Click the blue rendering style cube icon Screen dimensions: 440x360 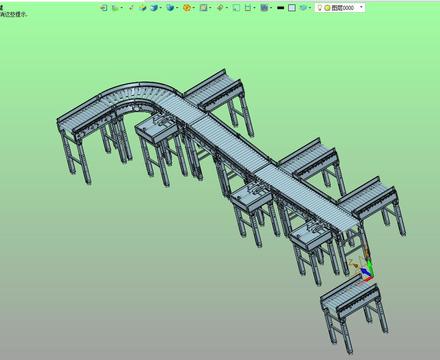[154, 8]
